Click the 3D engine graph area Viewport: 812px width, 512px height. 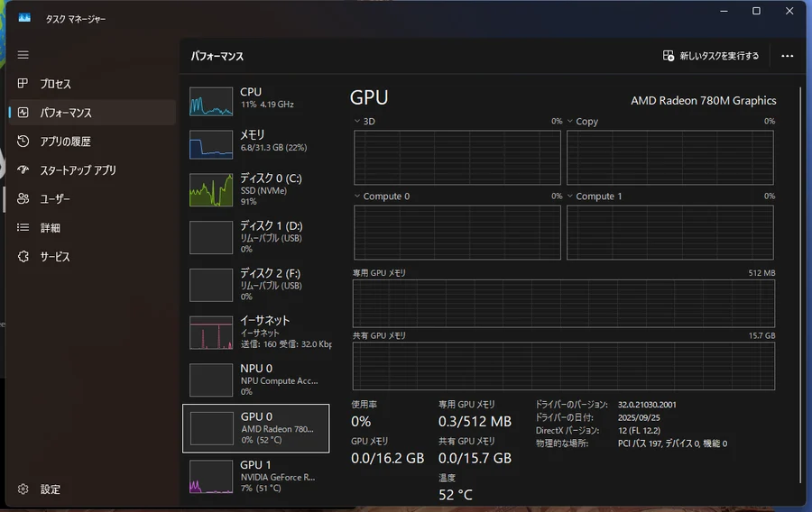[x=457, y=157]
